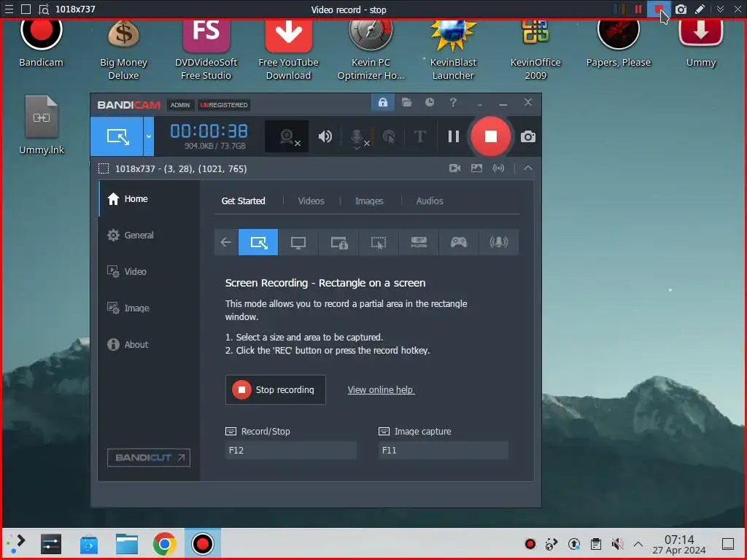This screenshot has height=560, width=747.
Task: Click the dashed rectangle area selector icon
Action: tap(104, 168)
